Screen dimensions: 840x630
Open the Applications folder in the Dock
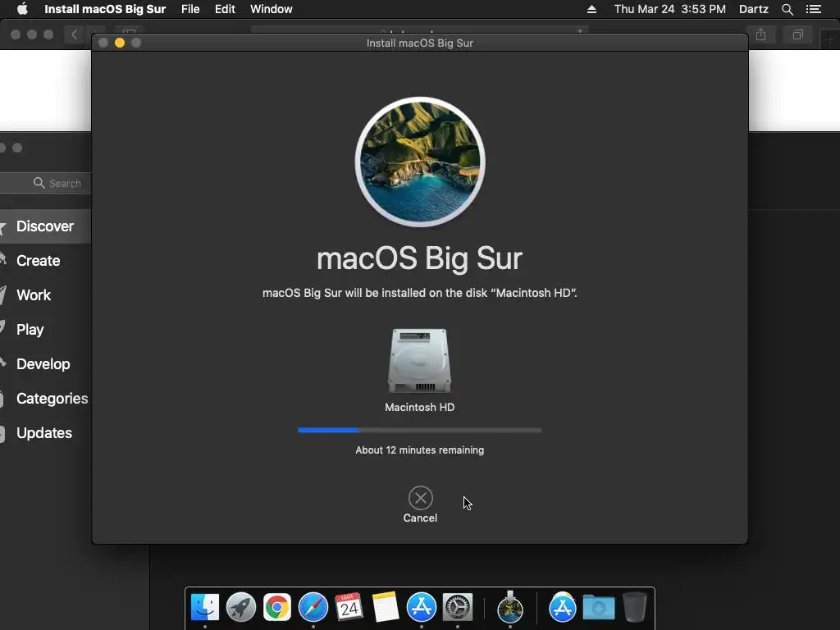(x=562, y=607)
